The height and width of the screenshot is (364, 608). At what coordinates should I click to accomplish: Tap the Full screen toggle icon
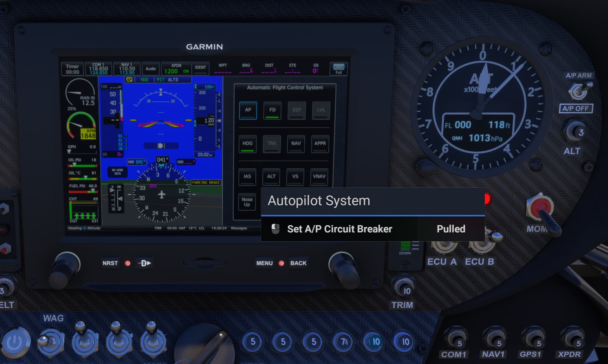pyautogui.click(x=339, y=69)
